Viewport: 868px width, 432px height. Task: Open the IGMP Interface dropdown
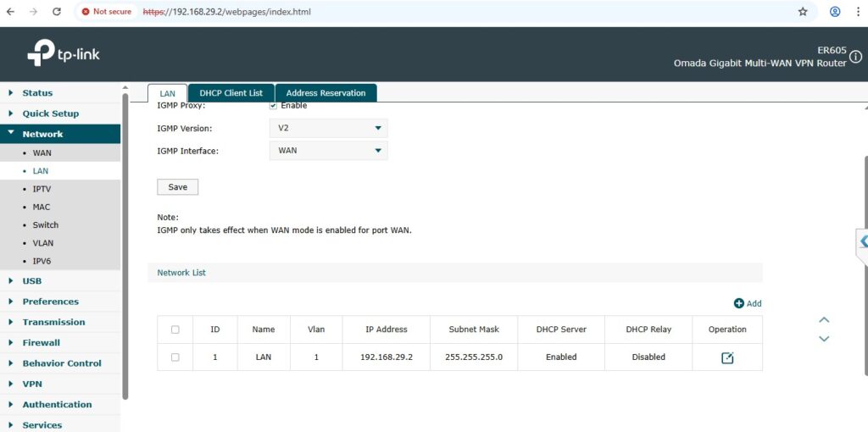(x=328, y=151)
